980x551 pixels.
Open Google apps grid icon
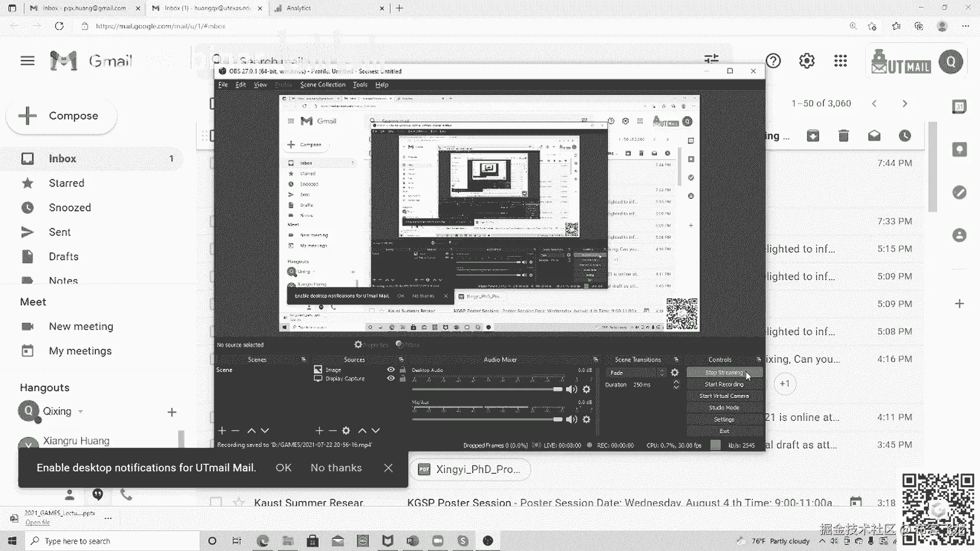click(x=840, y=61)
